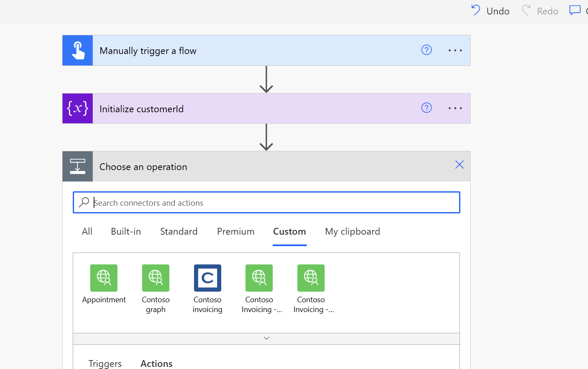Image resolution: width=588 pixels, height=369 pixels.
Task: Focus the Search connectors and actions field
Action: click(266, 202)
